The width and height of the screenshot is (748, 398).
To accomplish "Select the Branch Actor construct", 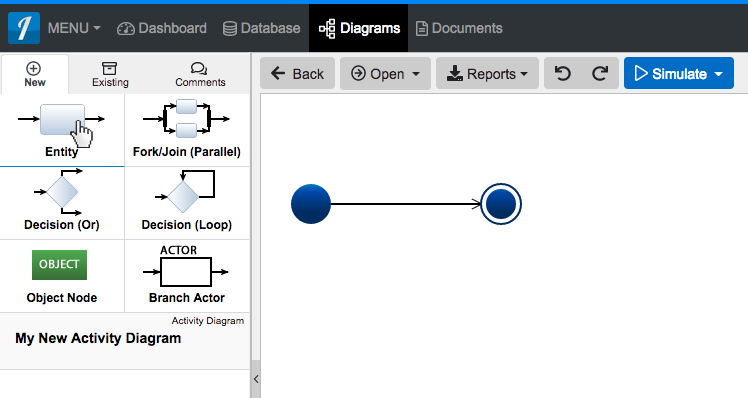I will click(x=187, y=276).
